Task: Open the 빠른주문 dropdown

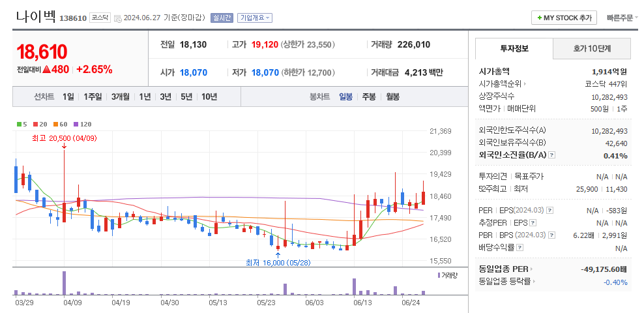Action: [622, 18]
